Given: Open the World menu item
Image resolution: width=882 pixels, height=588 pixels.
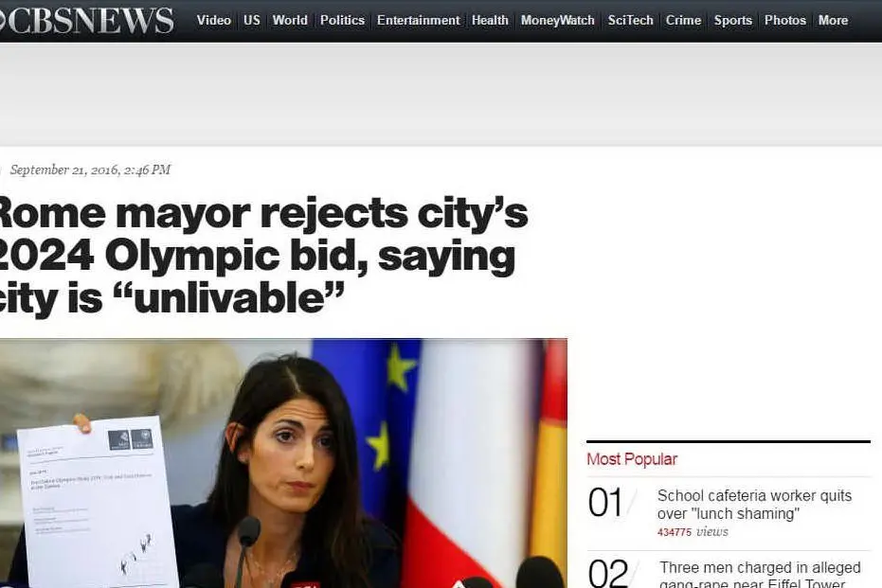Looking at the screenshot, I should (290, 20).
